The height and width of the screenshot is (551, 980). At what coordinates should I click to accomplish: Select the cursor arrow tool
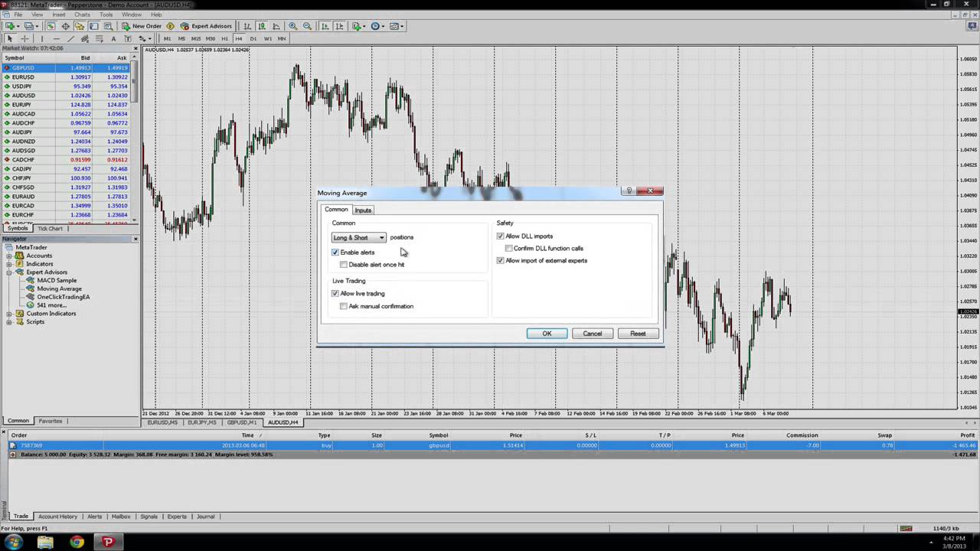[x=10, y=39]
